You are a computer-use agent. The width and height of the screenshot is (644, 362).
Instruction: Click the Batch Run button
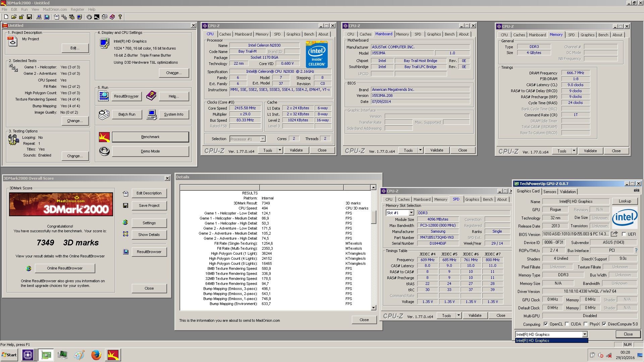pyautogui.click(x=127, y=114)
